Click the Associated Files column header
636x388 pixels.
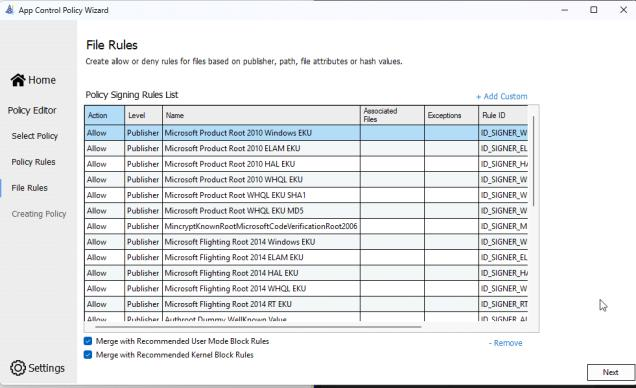pos(392,115)
